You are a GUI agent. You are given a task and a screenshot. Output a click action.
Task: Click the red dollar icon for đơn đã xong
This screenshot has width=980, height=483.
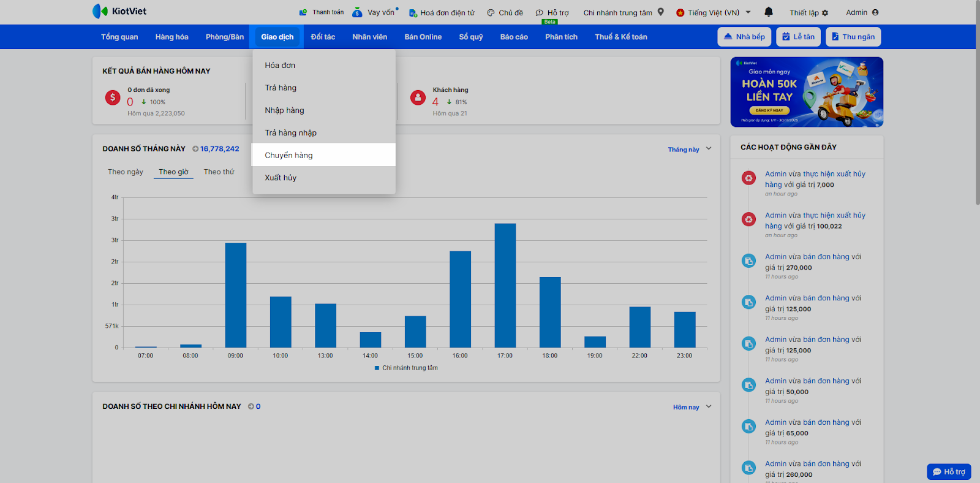(113, 97)
